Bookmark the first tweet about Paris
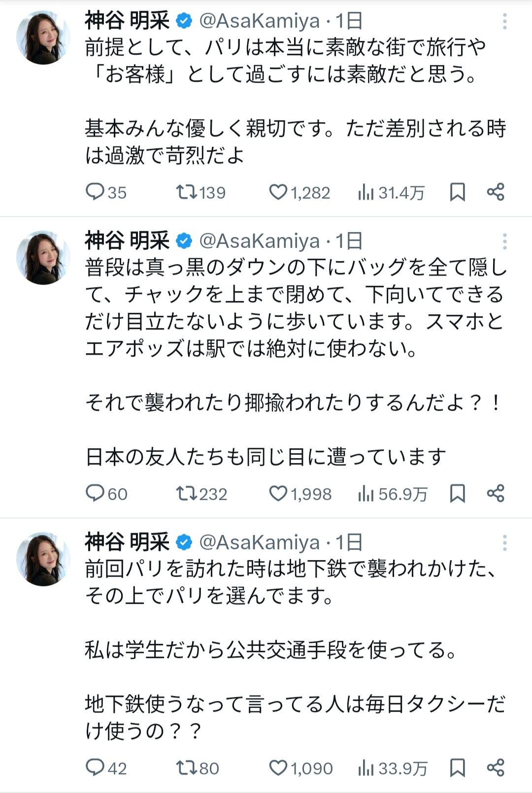This screenshot has height=793, width=532. (x=457, y=192)
